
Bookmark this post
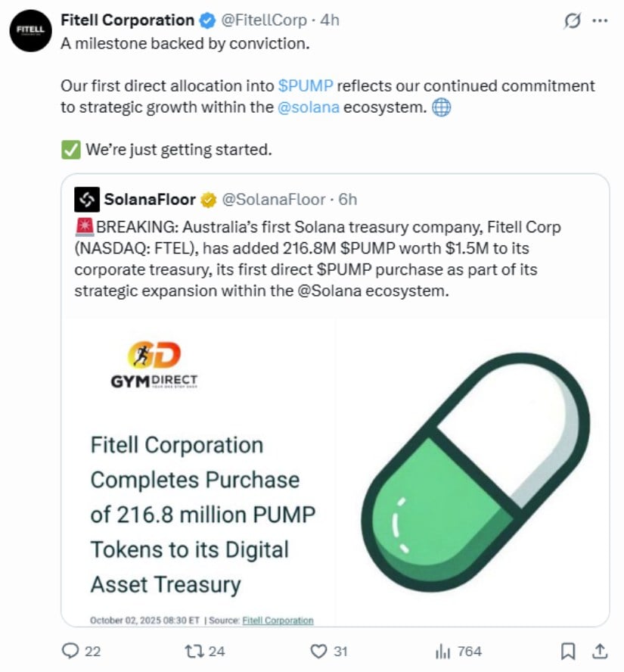(x=569, y=651)
